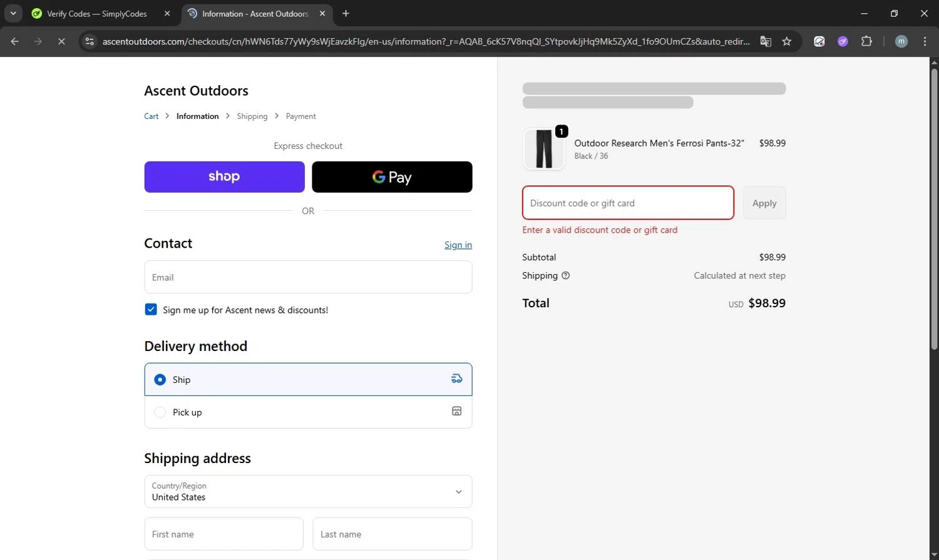Click the 'Express checkout' label
The height and width of the screenshot is (560, 939).
(308, 146)
